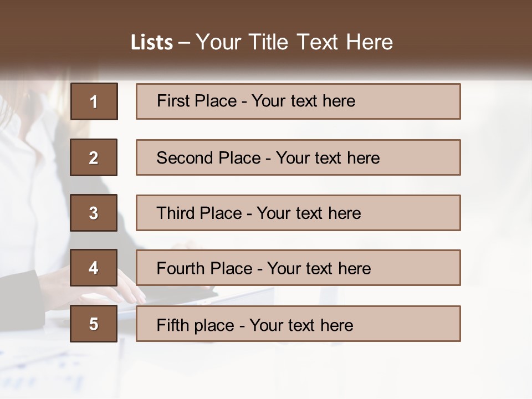Select "Your Title Text Here" in the header
Screen dimensions: 532x399
(x=294, y=42)
